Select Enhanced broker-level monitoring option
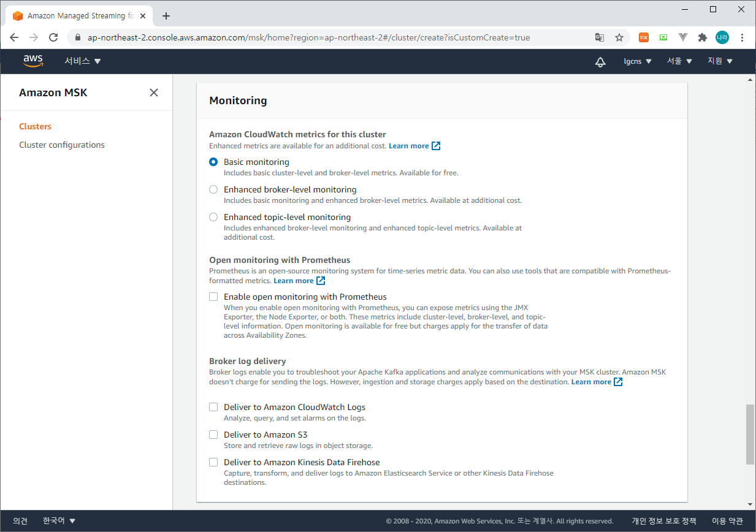The width and height of the screenshot is (756, 532). tap(213, 189)
